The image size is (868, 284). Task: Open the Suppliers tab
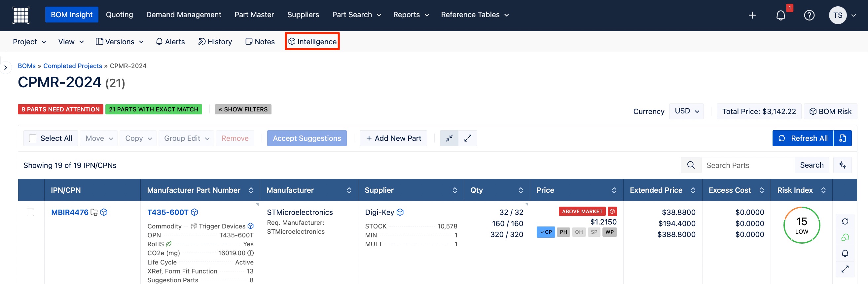click(x=303, y=15)
